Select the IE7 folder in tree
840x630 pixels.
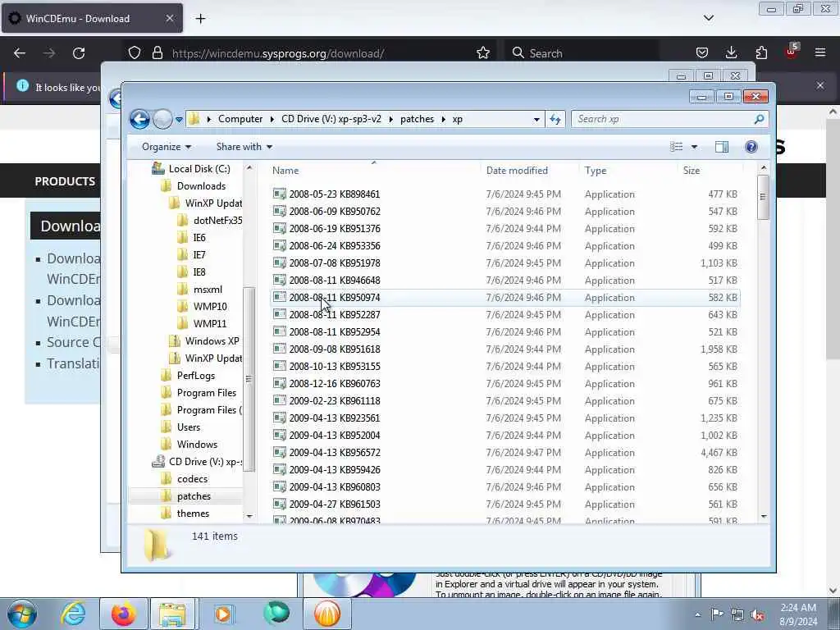click(199, 254)
